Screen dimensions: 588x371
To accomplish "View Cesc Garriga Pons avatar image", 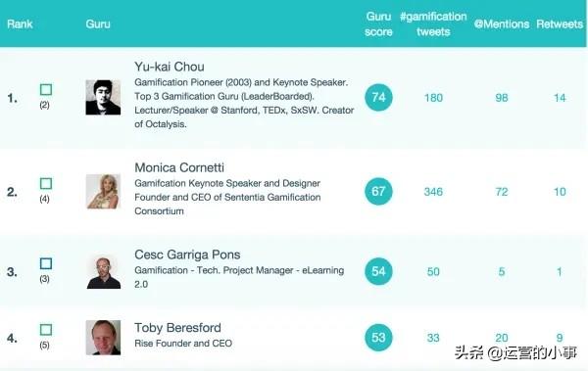I will [103, 271].
